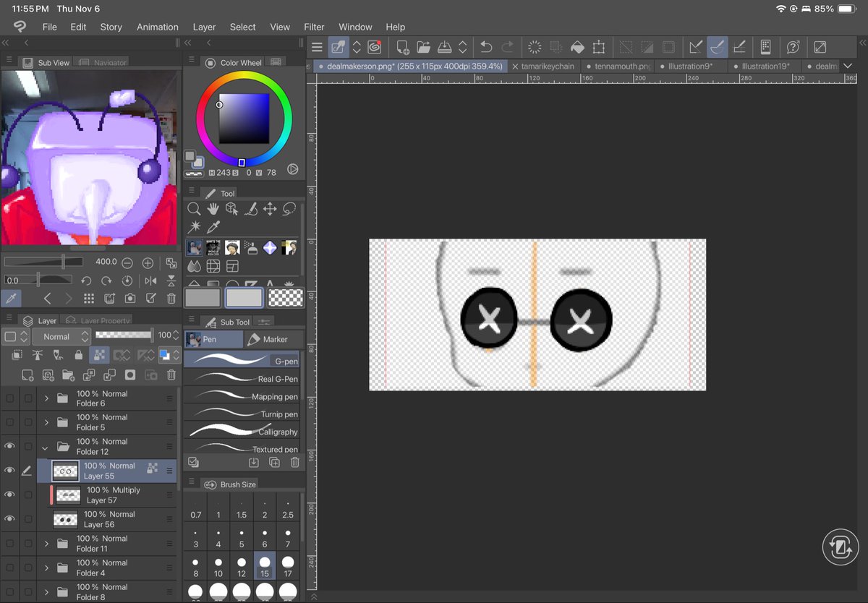Delete Sub View image with trash icon
Viewport: 868px width, 603px height.
(x=171, y=298)
